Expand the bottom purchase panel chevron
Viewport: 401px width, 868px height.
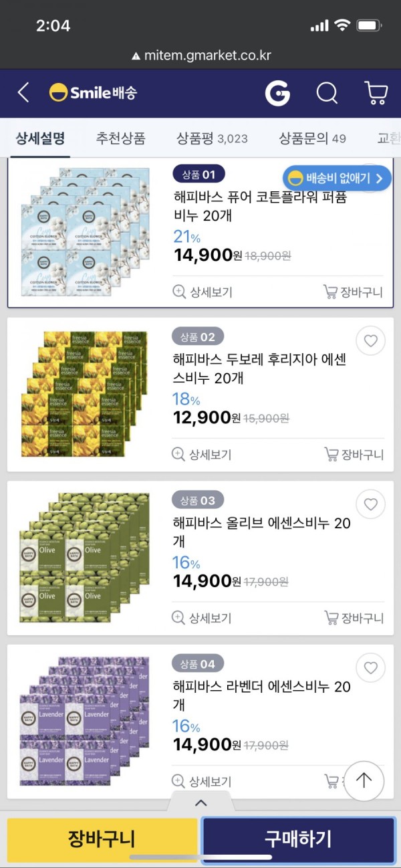(200, 802)
